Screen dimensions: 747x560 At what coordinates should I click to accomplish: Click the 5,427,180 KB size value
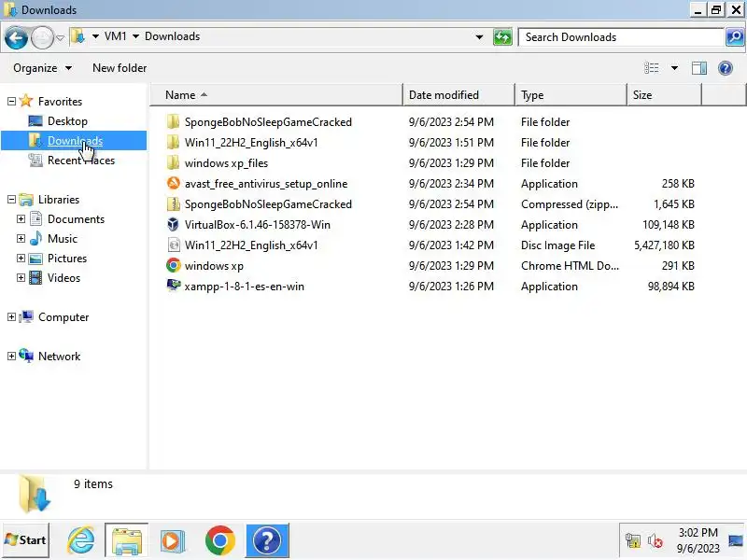click(x=664, y=245)
